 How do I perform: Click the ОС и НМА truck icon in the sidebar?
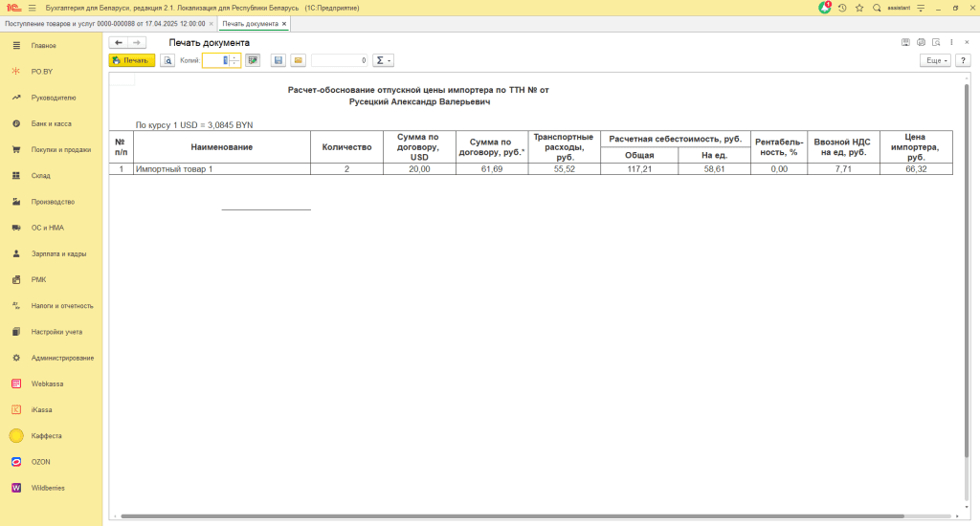(x=16, y=228)
